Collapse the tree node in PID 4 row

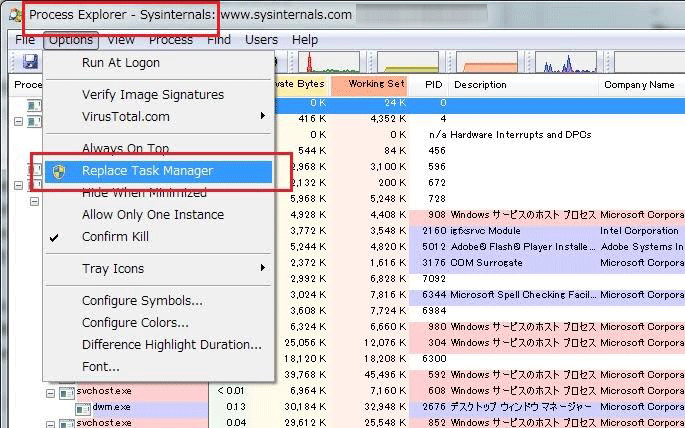tap(18, 121)
